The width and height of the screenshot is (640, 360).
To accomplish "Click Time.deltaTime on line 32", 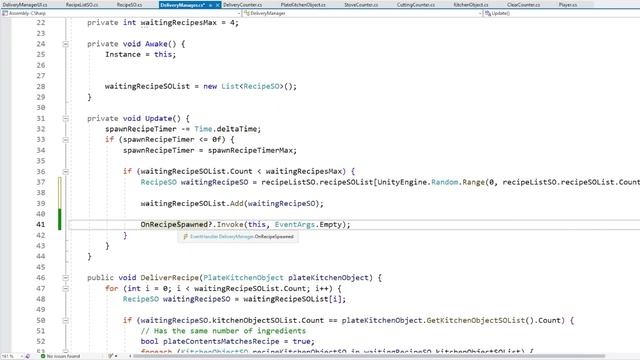I will 227,129.
